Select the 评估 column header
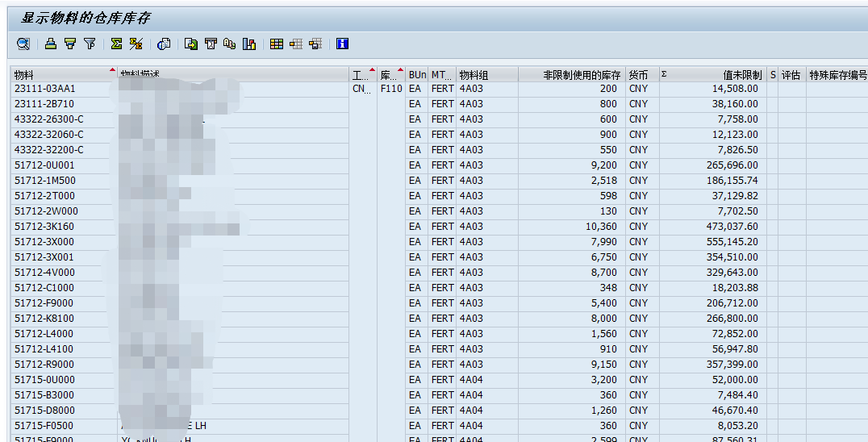The width and height of the screenshot is (868, 442). tap(792, 75)
